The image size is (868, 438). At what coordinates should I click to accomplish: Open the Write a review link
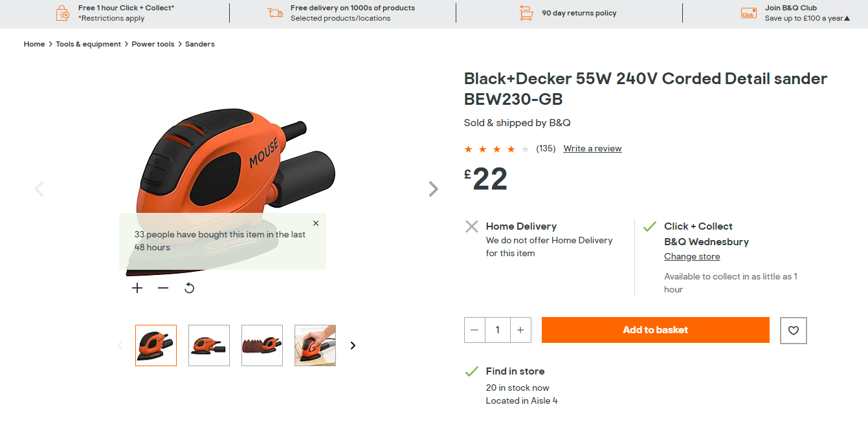pyautogui.click(x=592, y=148)
